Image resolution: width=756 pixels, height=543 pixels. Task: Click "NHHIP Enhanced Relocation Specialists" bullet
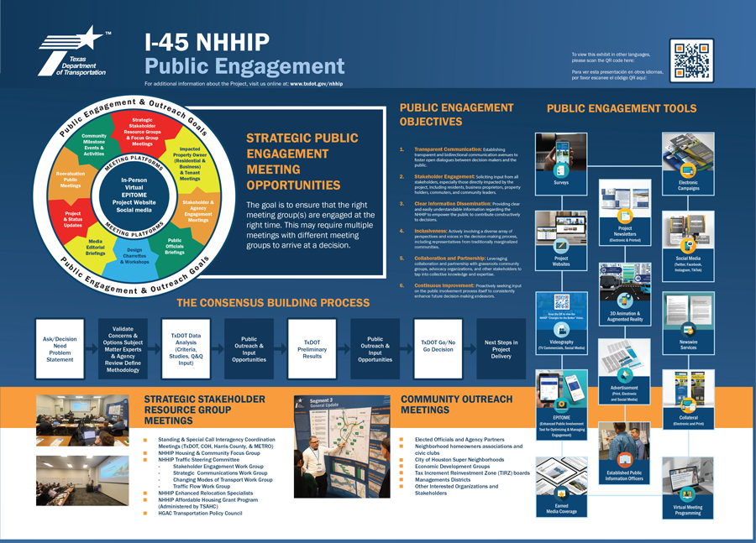point(206,493)
